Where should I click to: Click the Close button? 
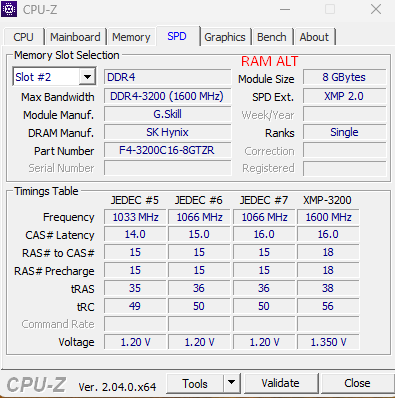coord(357,383)
